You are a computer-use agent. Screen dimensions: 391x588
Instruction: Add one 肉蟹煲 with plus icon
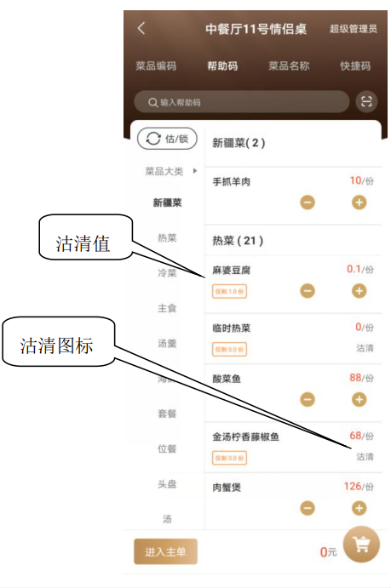click(359, 509)
